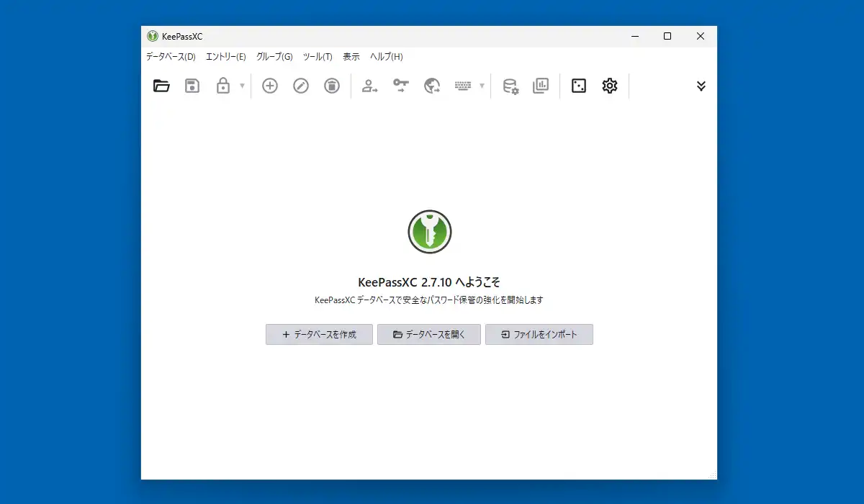Open the ヘルプ(H) menu

387,57
